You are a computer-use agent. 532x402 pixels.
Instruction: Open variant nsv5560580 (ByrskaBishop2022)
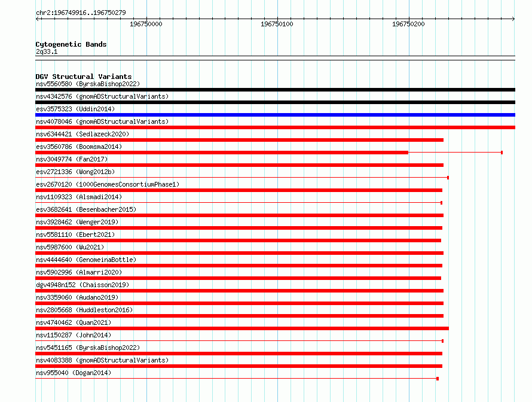point(88,84)
